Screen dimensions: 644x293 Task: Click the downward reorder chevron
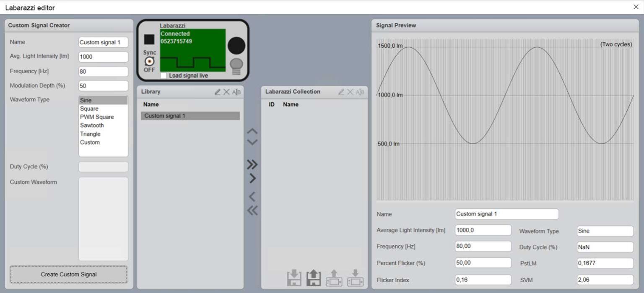tap(252, 142)
